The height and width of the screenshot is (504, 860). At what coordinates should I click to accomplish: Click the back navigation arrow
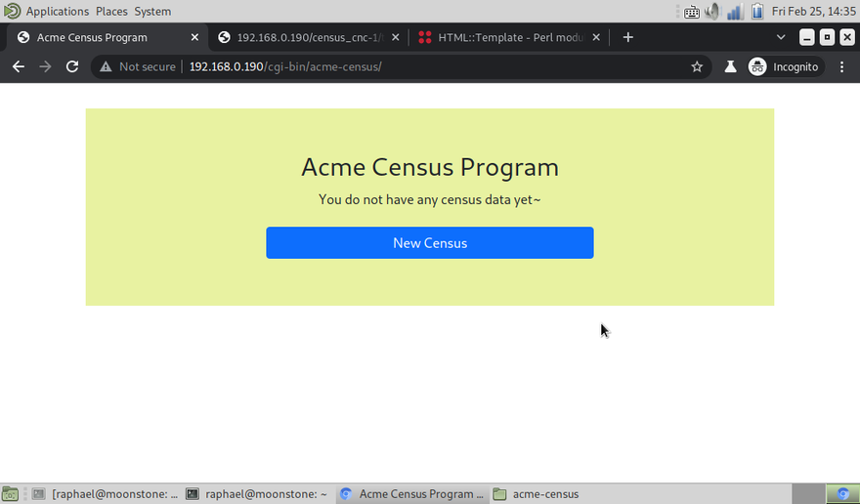tap(18, 66)
